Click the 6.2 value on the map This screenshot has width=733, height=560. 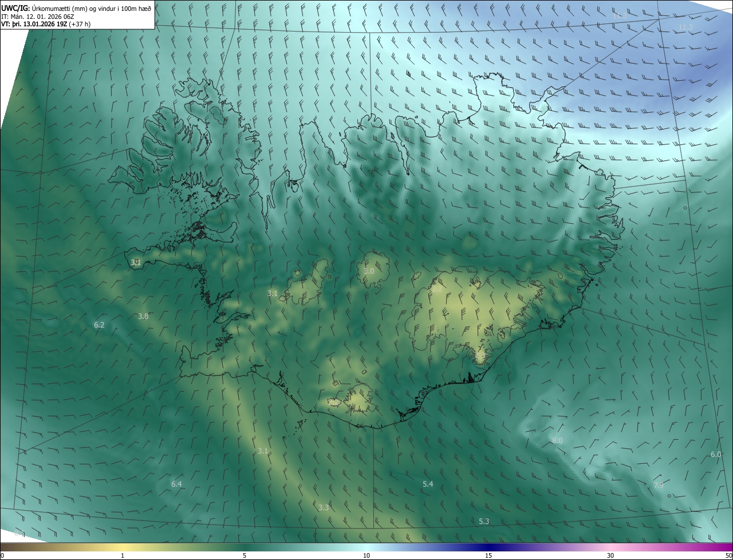click(99, 325)
